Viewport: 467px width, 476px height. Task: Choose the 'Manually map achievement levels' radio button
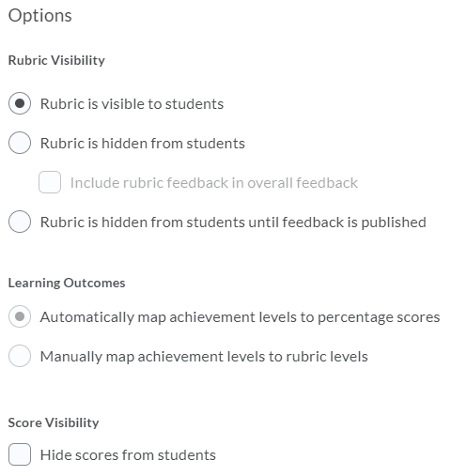coord(20,356)
